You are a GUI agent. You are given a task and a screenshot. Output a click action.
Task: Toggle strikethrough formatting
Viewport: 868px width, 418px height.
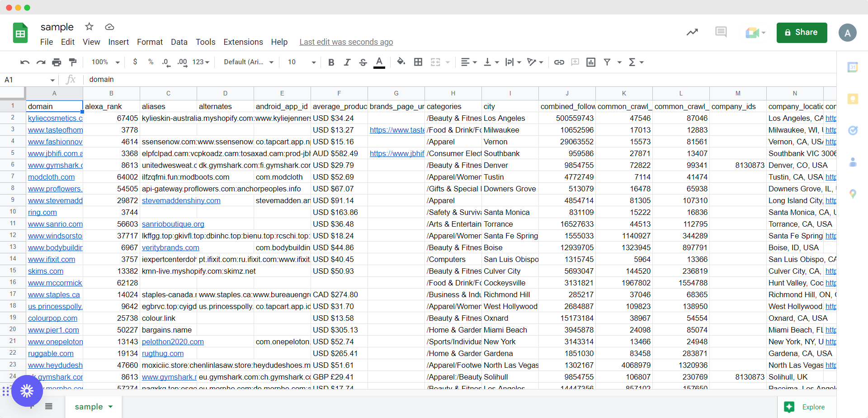[x=363, y=62]
